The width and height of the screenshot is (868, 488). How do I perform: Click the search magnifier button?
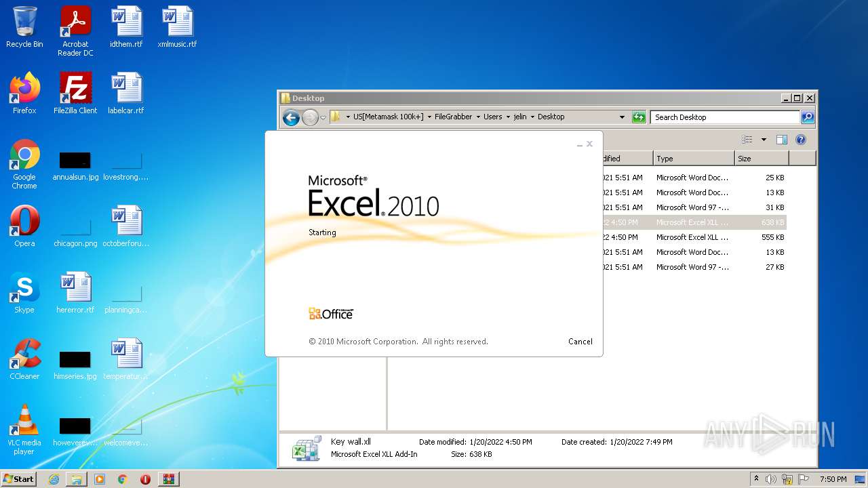[x=808, y=117]
